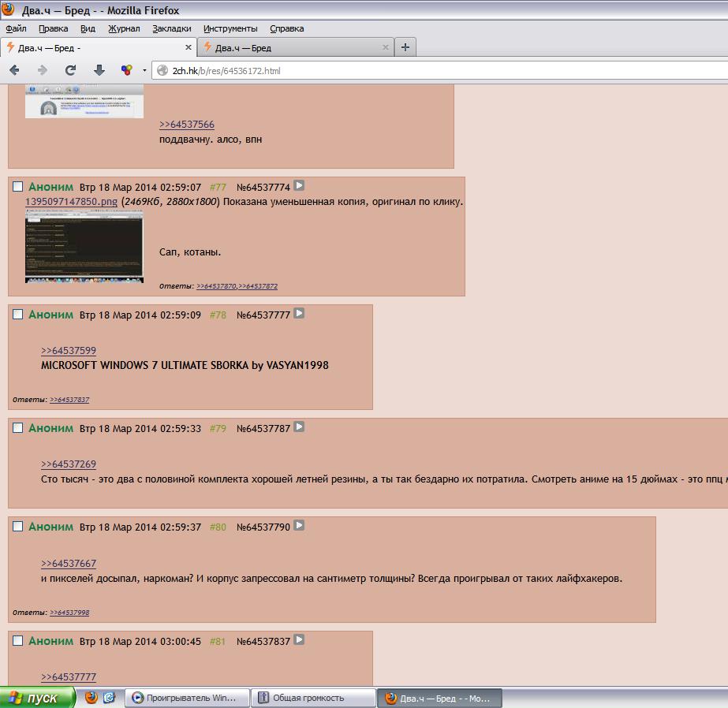728x708 pixels.
Task: Close the second Два.ч — Бред tab
Action: (x=385, y=47)
